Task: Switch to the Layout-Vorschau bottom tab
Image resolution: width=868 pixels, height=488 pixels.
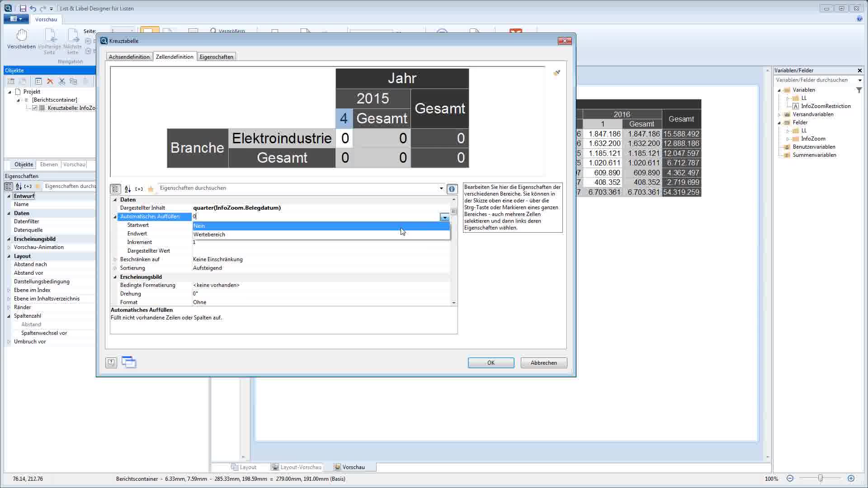Action: coord(296,467)
